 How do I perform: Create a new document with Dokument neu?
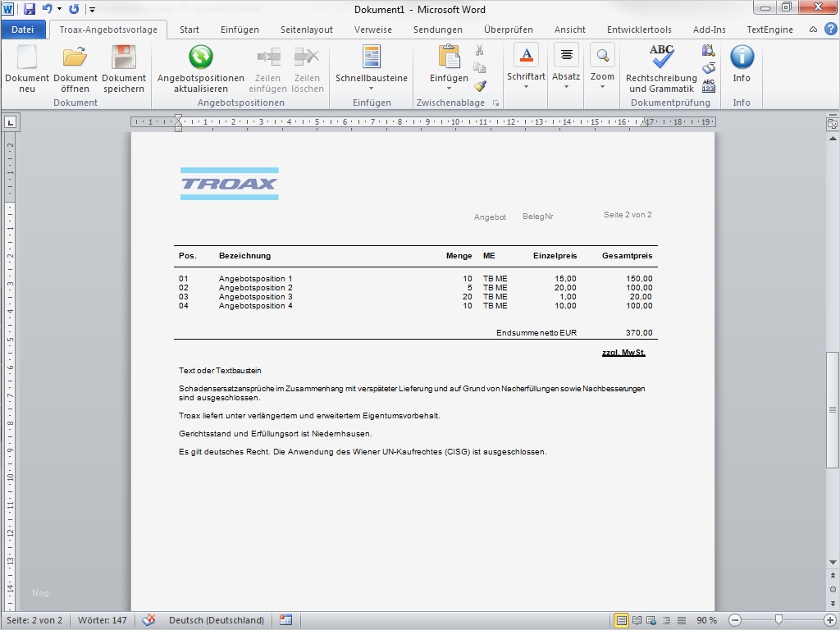pos(27,69)
